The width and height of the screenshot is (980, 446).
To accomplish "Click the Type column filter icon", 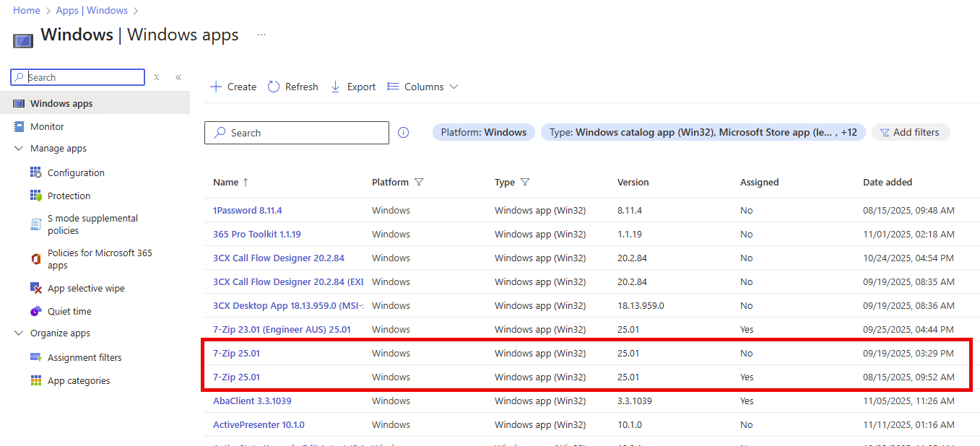I will tap(525, 183).
